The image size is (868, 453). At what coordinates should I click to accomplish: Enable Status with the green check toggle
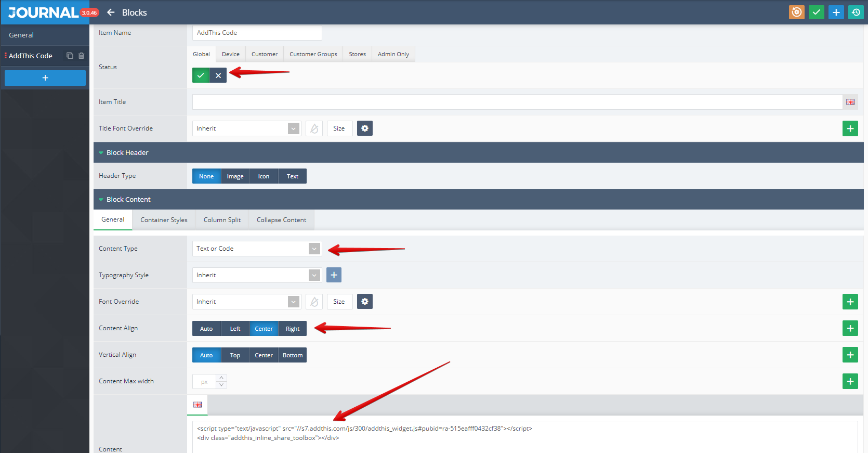pos(201,75)
